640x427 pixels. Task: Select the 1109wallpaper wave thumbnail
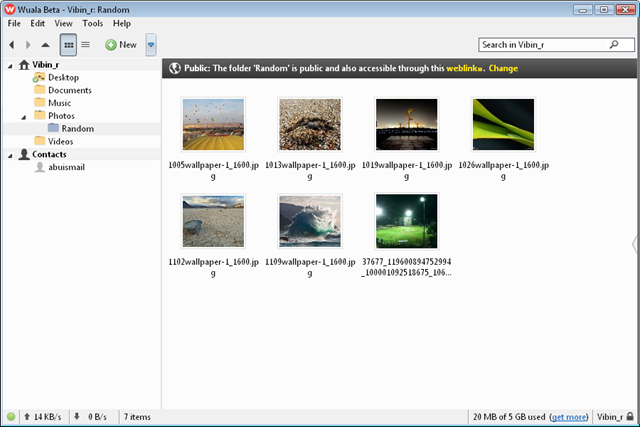click(x=310, y=221)
